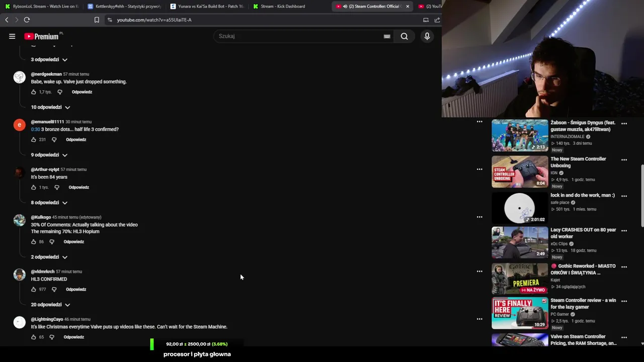Like the @Kulkogo HL3 Hopium comment
This screenshot has width=644, height=362.
34,242
